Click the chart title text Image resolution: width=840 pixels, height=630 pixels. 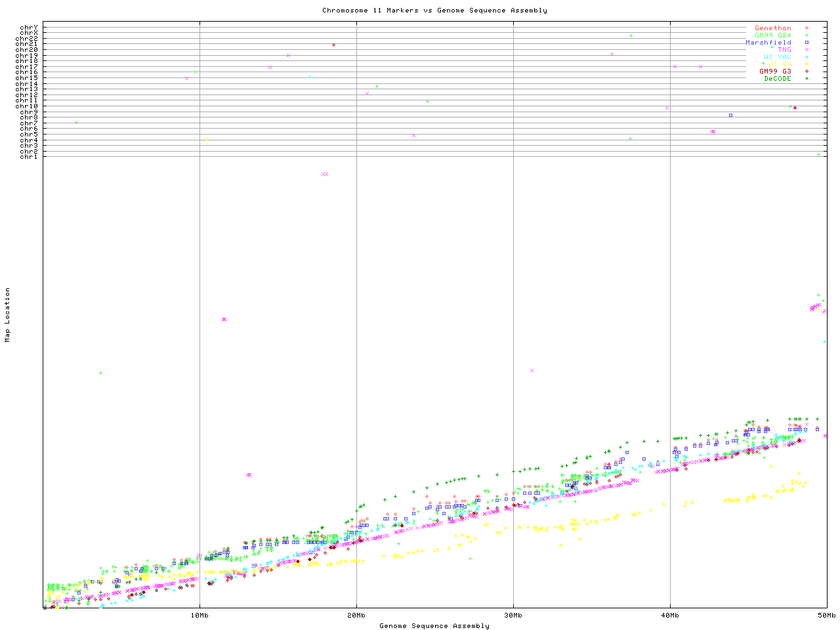point(434,10)
